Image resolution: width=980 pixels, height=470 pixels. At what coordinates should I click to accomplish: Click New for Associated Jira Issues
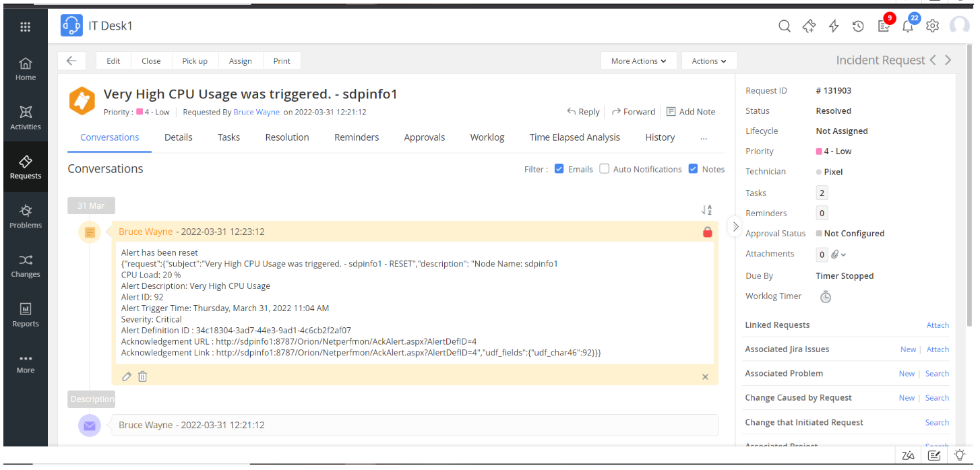908,349
